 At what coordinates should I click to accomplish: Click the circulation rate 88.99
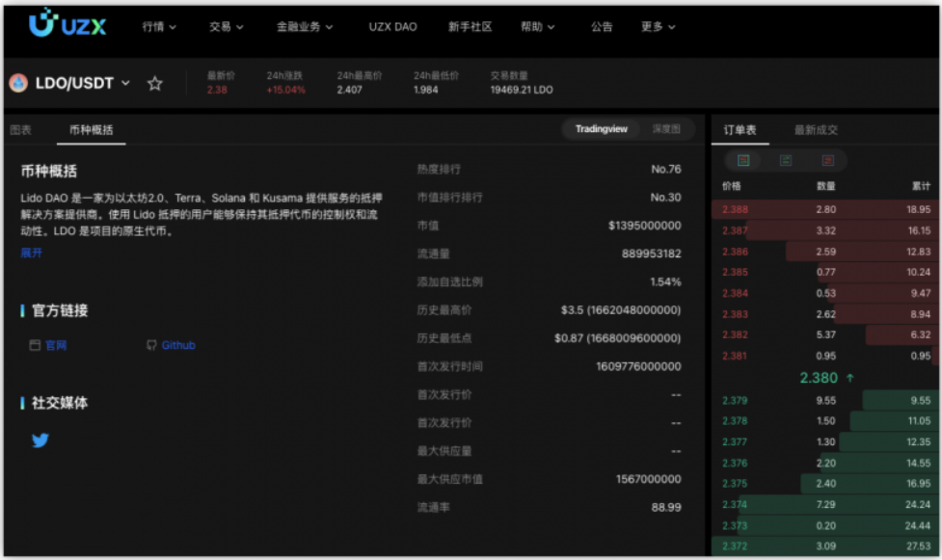click(x=666, y=507)
